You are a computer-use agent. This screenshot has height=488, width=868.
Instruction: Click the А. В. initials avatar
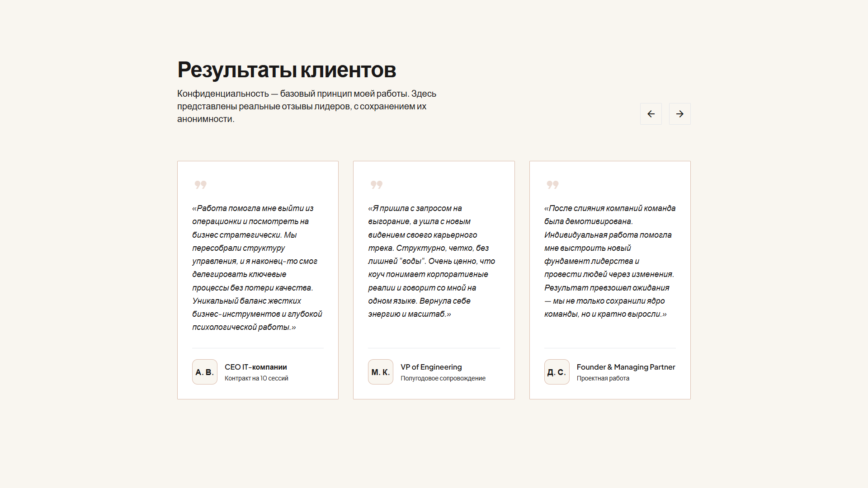[204, 372]
